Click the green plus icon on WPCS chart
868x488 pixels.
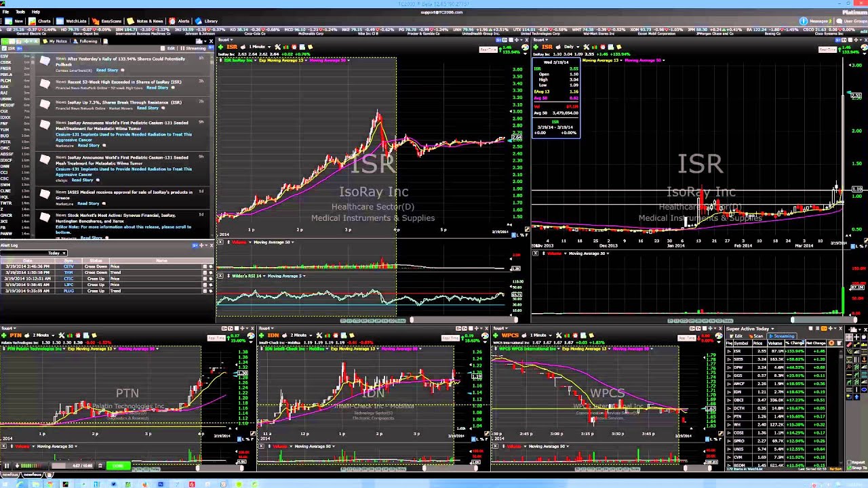click(497, 335)
